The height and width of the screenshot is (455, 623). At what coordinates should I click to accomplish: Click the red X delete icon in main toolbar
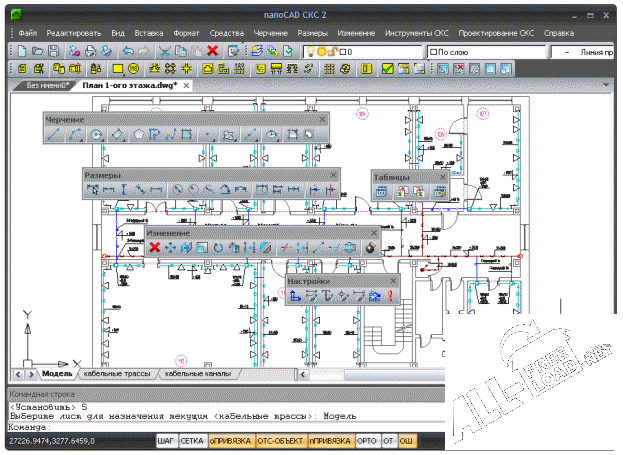212,50
